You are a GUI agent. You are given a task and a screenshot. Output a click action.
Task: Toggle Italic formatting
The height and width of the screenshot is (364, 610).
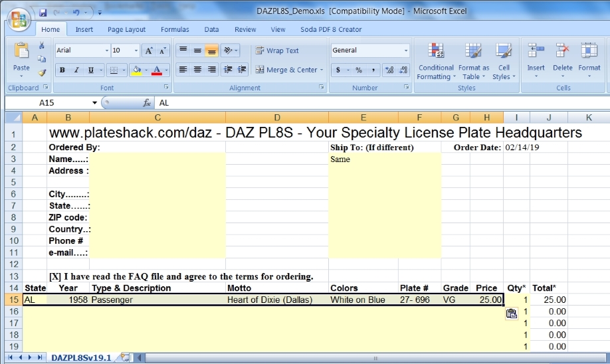click(x=76, y=70)
